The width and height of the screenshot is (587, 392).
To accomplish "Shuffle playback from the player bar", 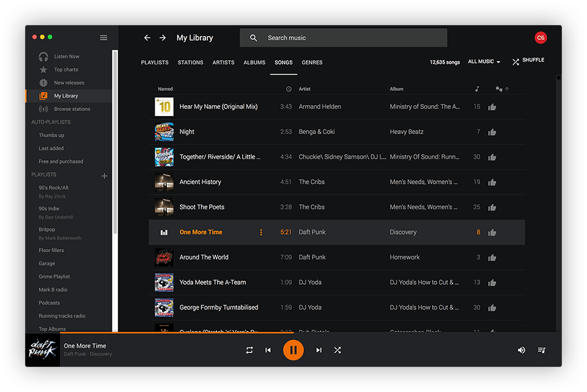I will coord(338,350).
